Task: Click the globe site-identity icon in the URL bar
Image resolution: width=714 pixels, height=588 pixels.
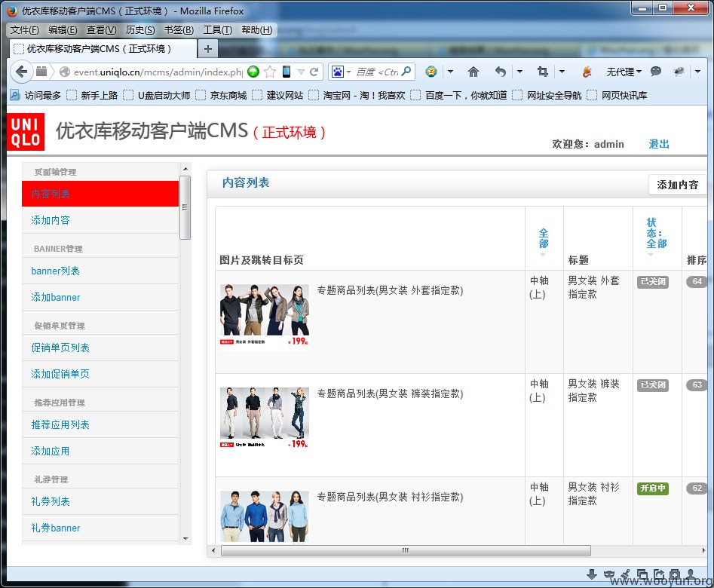Action: pos(65,72)
